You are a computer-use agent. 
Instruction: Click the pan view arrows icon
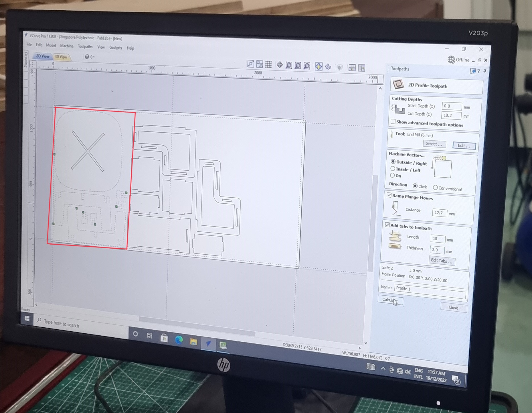click(280, 65)
